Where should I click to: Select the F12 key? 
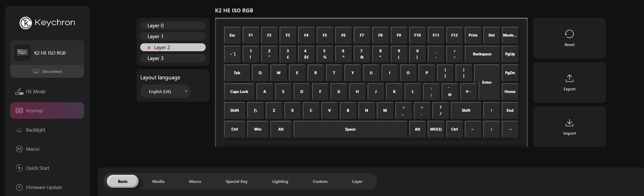(x=454, y=35)
